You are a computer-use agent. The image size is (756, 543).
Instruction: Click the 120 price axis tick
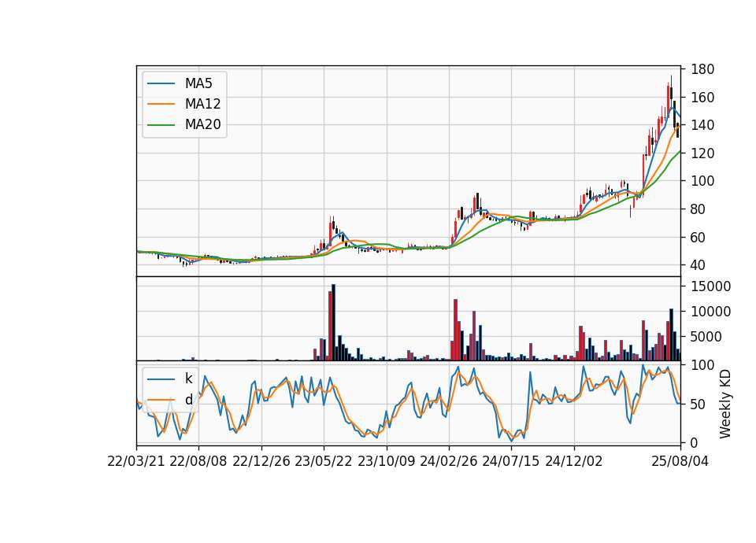point(702,153)
